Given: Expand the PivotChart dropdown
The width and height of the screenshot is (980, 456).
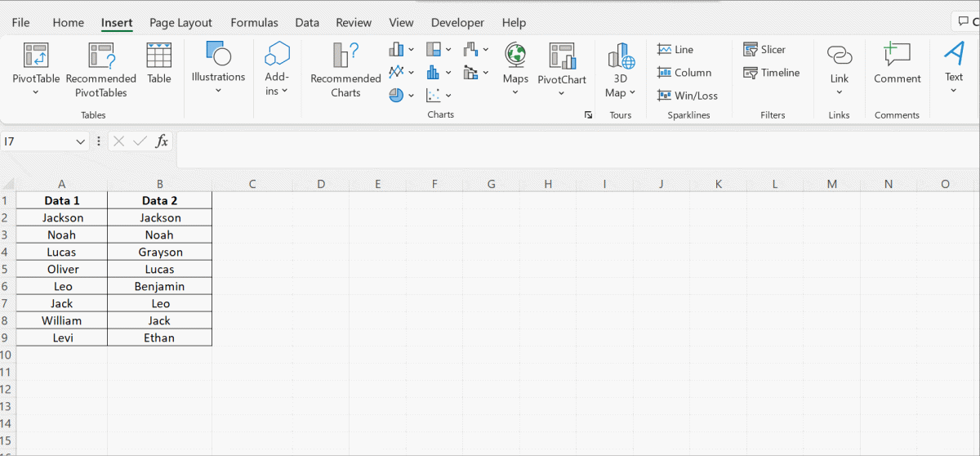Looking at the screenshot, I should tap(562, 93).
